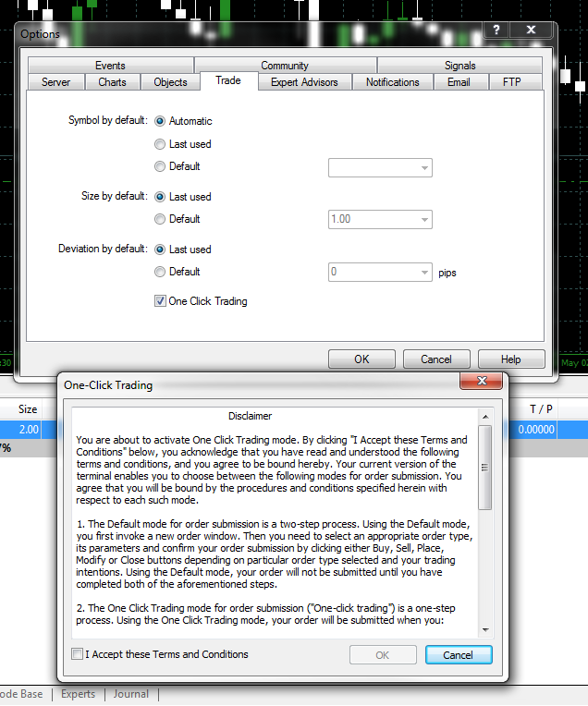Click the Help button in Options
The height and width of the screenshot is (706, 588).
pos(511,359)
